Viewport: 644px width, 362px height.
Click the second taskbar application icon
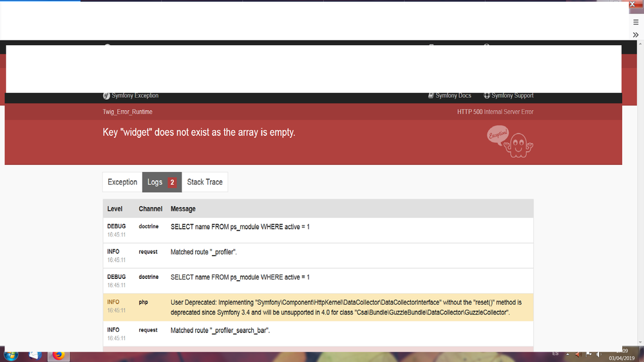tap(35, 355)
